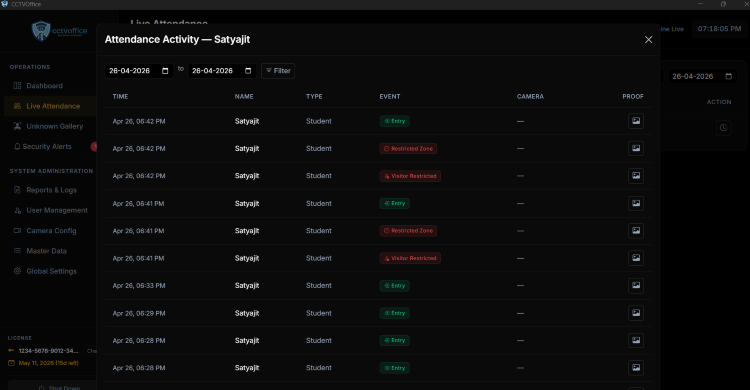The image size is (750, 390).
Task: Click the NAME column header
Action: [x=244, y=97]
